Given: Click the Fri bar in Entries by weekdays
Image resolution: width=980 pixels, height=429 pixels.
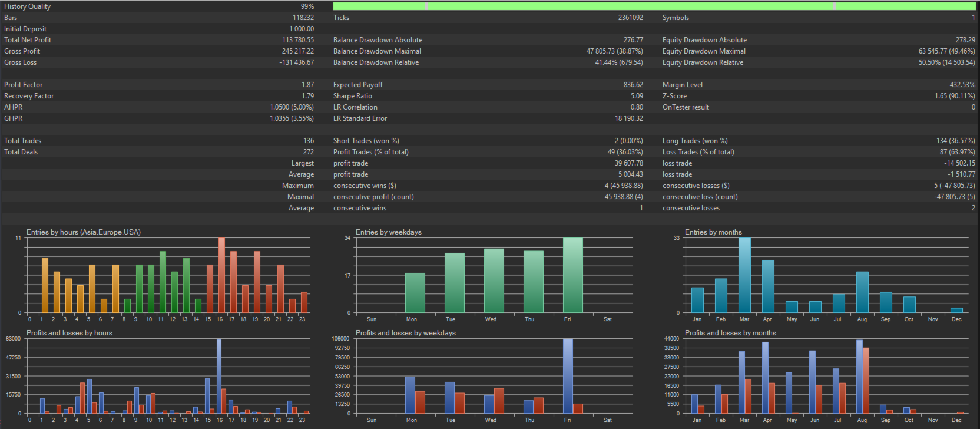Looking at the screenshot, I should click(573, 275).
